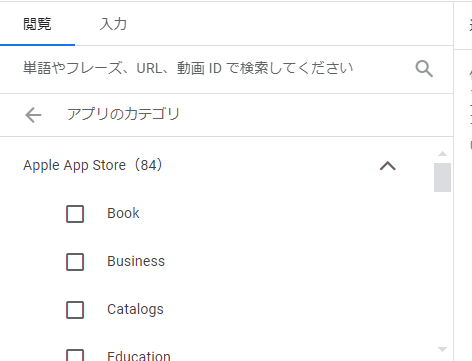Choose the Catalogs label text
Screen dimensions: 472x361
[135, 310]
